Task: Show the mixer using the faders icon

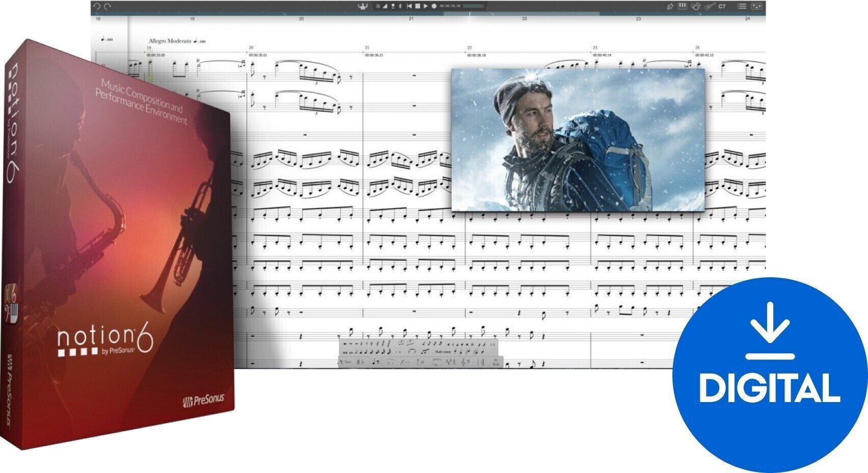Action: 757,6
